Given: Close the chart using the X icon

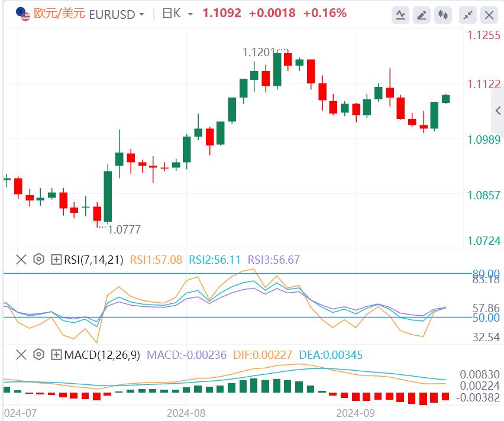Looking at the screenshot, I should click(490, 15).
